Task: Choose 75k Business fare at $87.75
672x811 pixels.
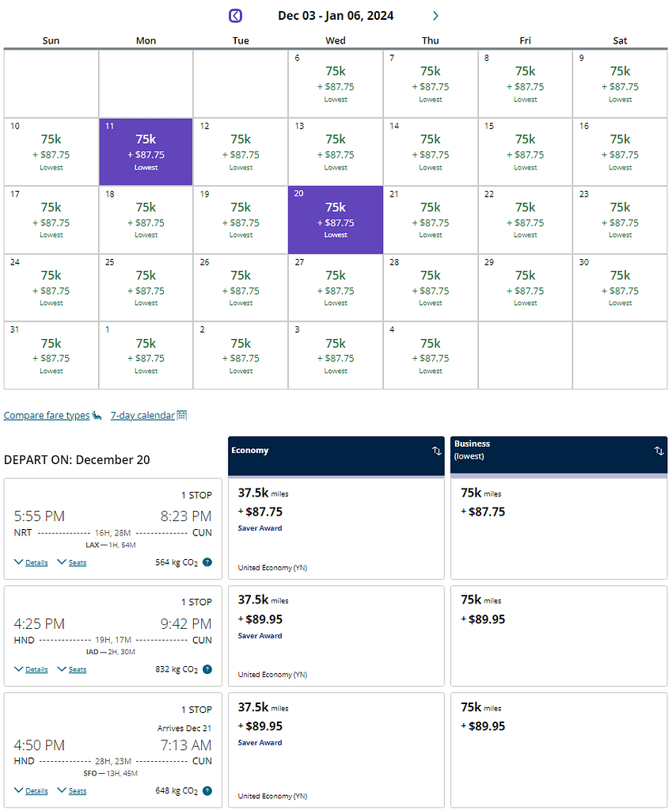Action: coord(559,528)
